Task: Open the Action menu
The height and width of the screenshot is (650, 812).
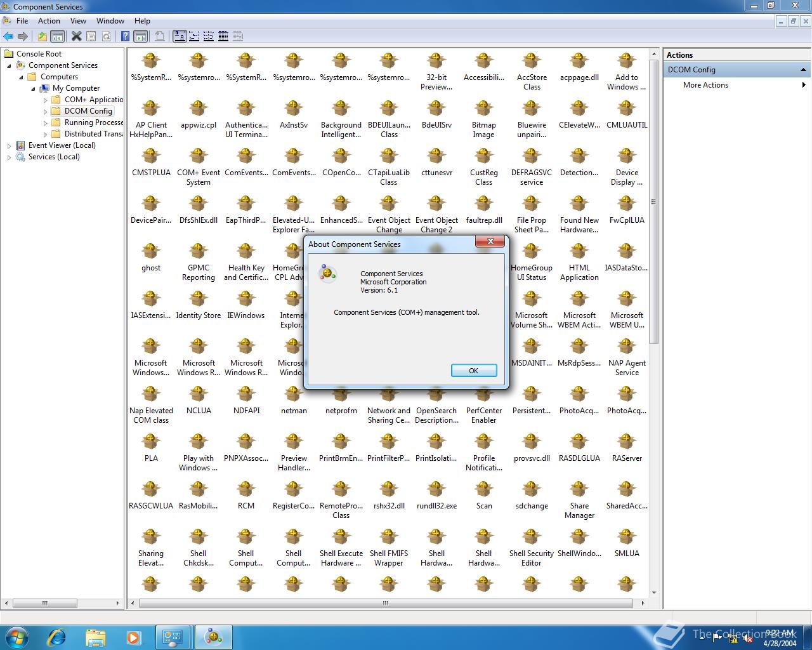Action: tap(49, 21)
